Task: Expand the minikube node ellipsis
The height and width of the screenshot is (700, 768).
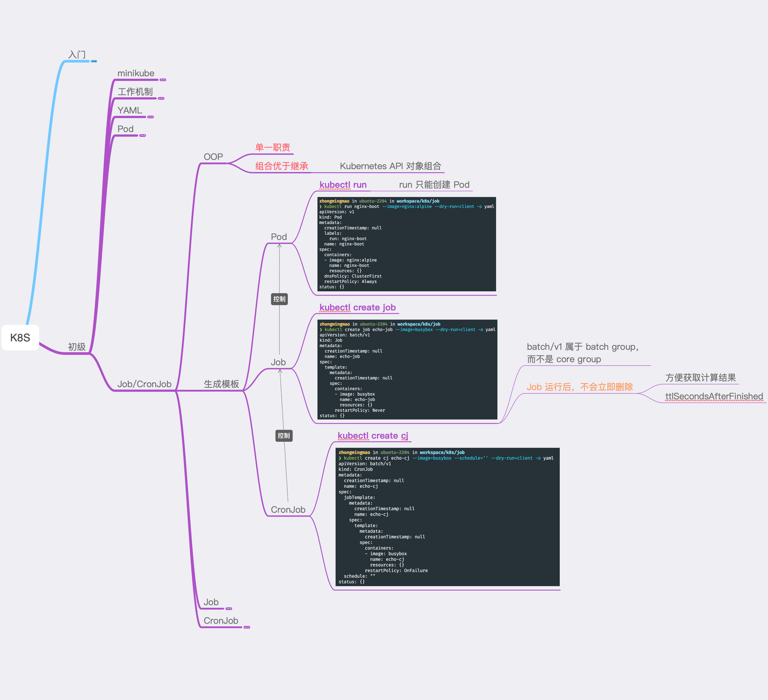Action: tap(163, 80)
